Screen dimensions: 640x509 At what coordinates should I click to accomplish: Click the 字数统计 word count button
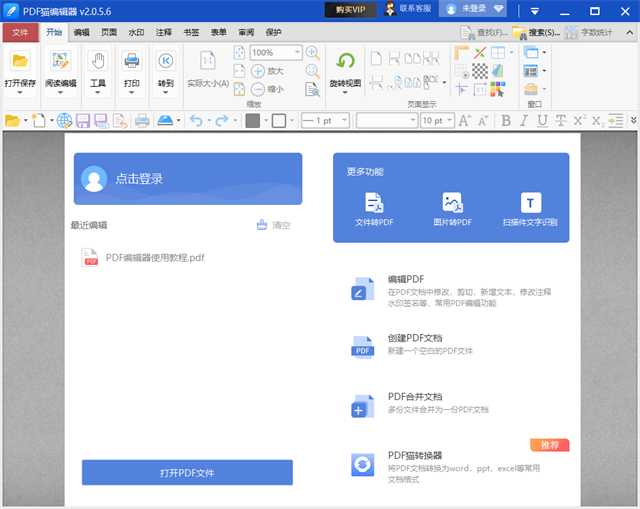tap(589, 33)
